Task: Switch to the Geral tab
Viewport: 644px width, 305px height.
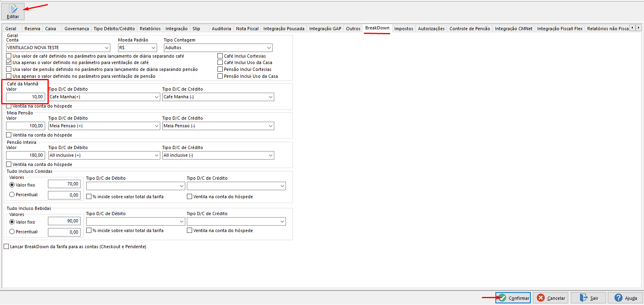Action: pyautogui.click(x=11, y=29)
